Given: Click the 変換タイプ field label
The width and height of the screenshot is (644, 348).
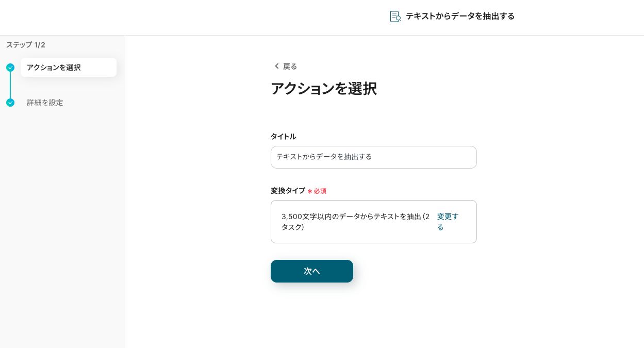Looking at the screenshot, I should pyautogui.click(x=288, y=191).
